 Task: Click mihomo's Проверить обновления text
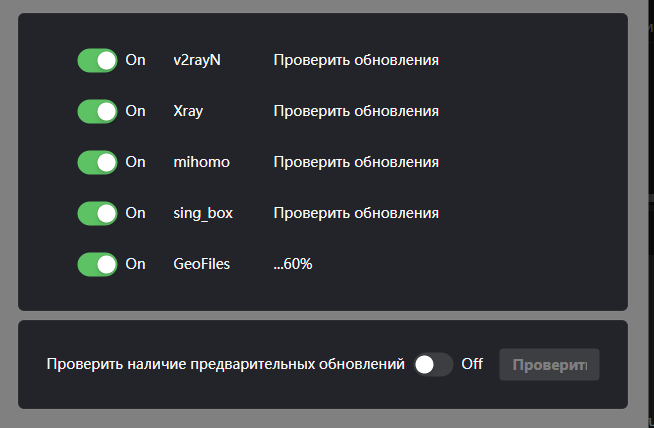coord(356,162)
